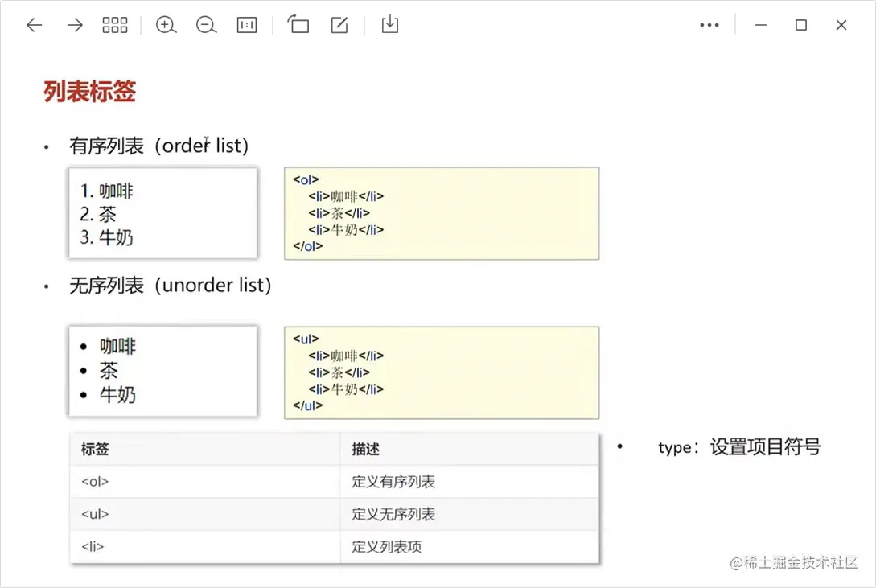This screenshot has height=588, width=876.
Task: Open the edit image tool
Action: 339,25
